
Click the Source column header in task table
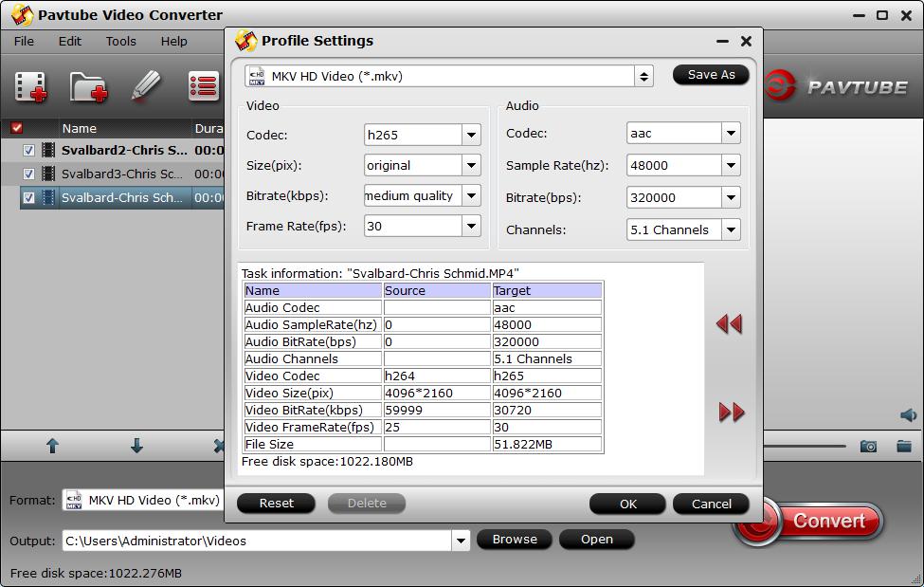tap(437, 290)
